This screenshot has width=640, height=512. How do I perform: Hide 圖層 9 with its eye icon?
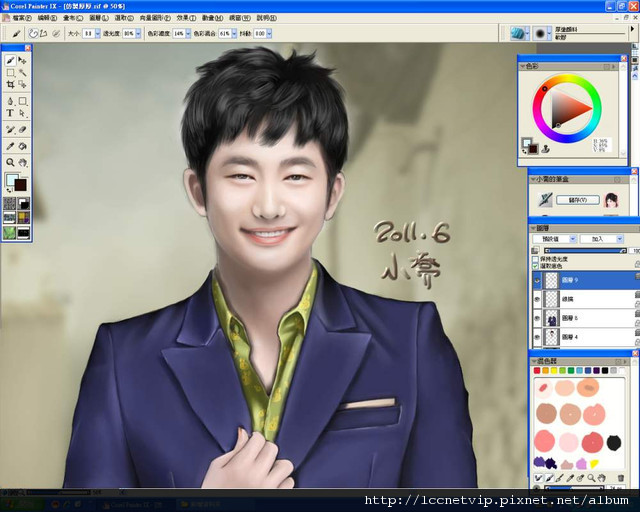(537, 280)
